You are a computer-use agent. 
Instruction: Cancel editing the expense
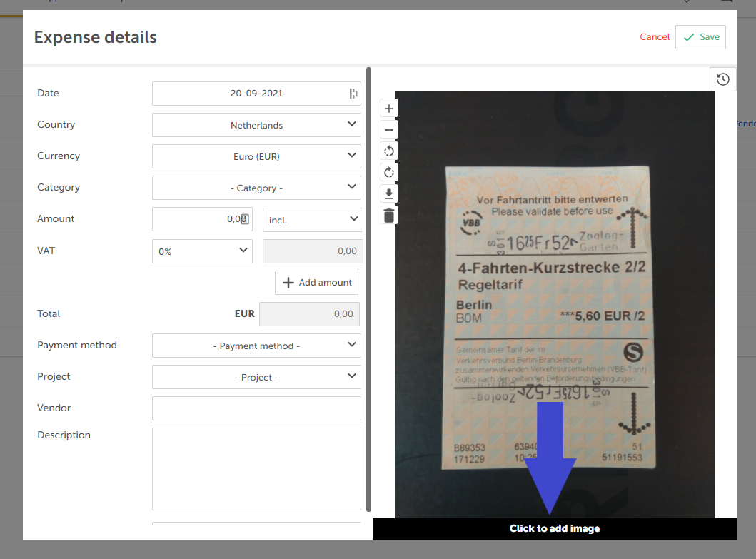tap(654, 36)
